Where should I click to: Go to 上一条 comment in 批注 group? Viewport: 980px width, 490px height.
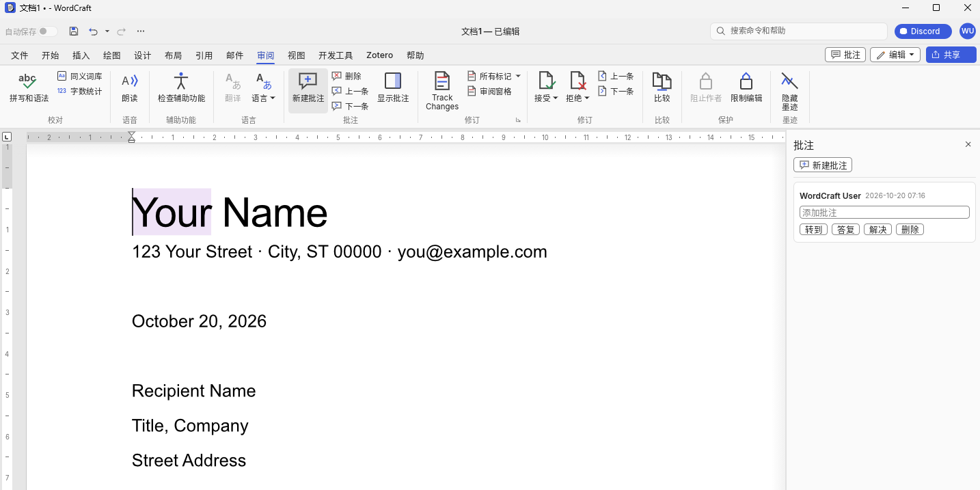pyautogui.click(x=350, y=92)
